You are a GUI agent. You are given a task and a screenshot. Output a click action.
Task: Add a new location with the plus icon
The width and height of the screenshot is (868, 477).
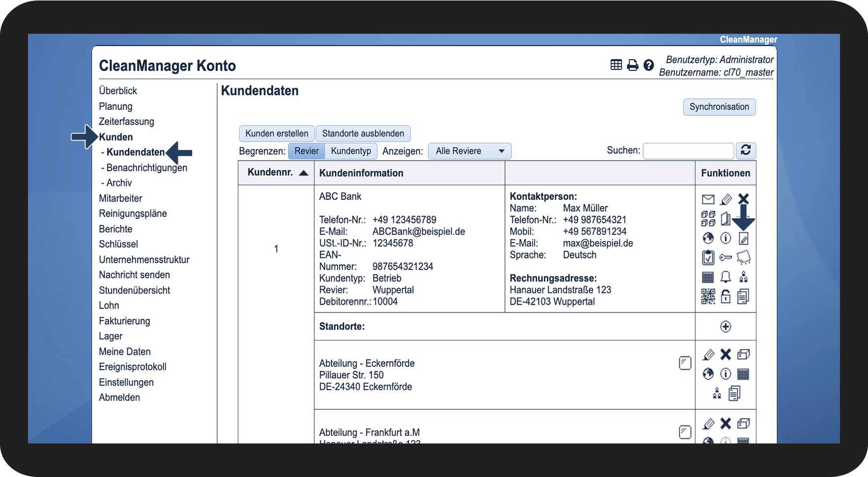(726, 327)
